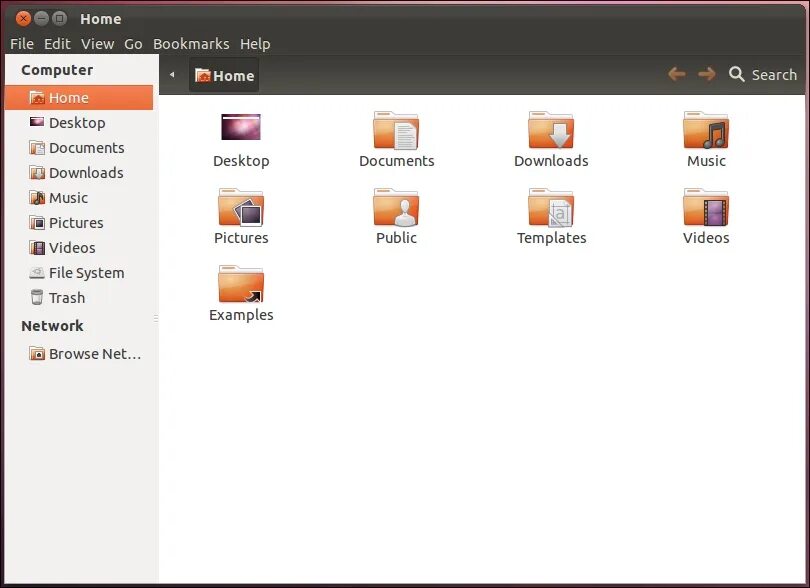Viewport: 810px width, 588px height.
Task: Click the Search magnifier icon
Action: (737, 74)
